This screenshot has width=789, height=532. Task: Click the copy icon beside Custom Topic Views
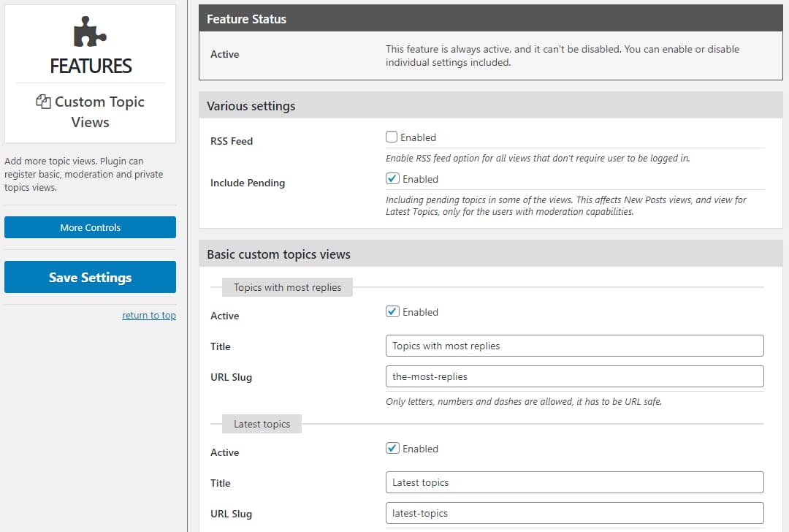43,101
